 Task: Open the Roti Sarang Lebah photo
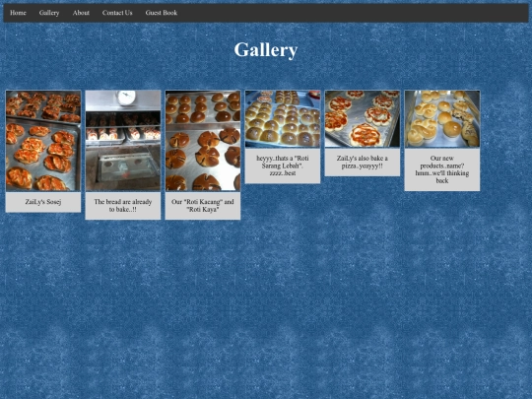[x=283, y=119]
